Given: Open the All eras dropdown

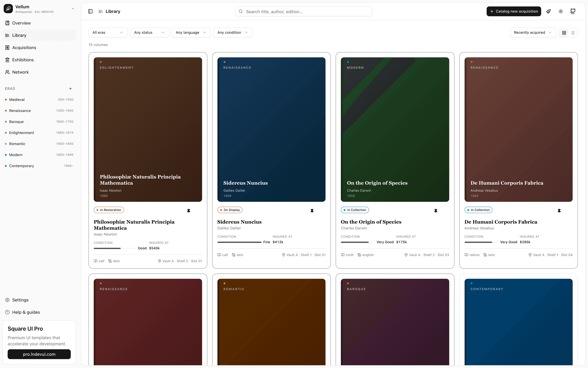Looking at the screenshot, I should click(108, 33).
